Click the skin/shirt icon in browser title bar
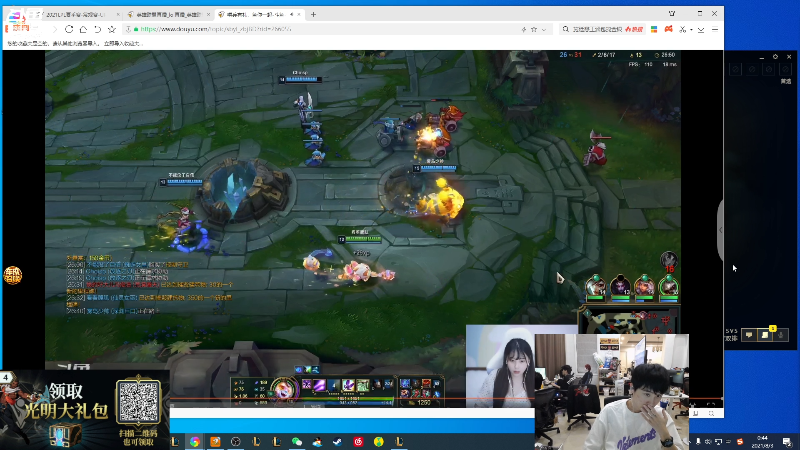Image resolution: width=800 pixels, height=450 pixels. [672, 13]
